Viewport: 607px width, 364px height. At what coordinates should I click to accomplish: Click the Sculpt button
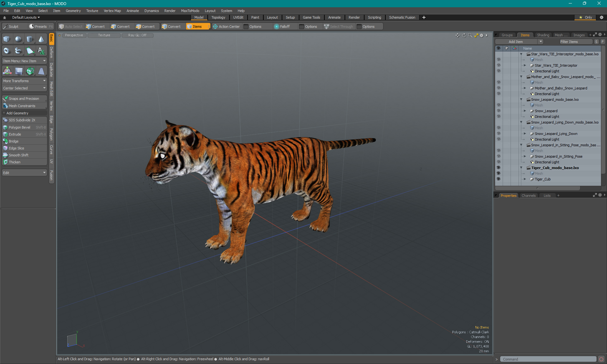pyautogui.click(x=14, y=27)
